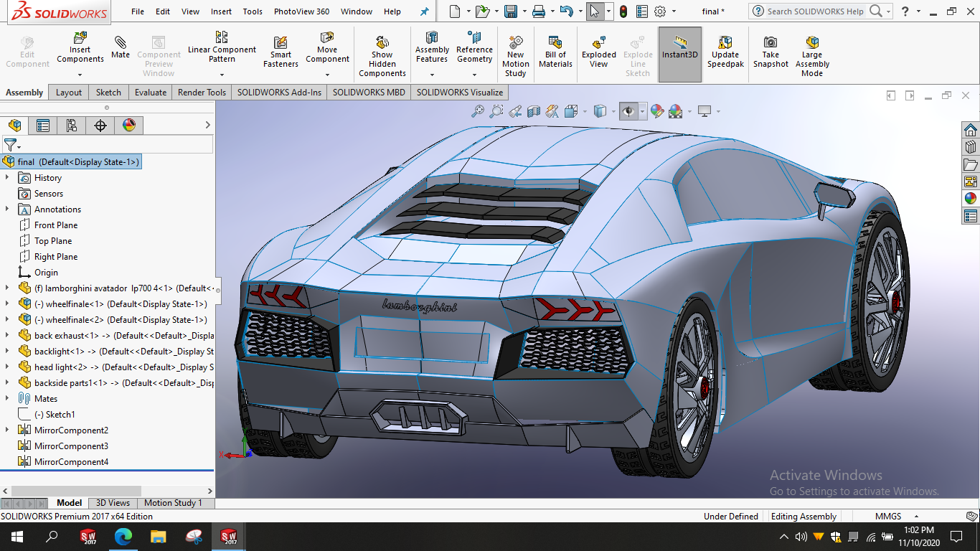This screenshot has width=980, height=551.
Task: Toggle Hide/Show Items in viewport toolbar
Action: [x=628, y=111]
